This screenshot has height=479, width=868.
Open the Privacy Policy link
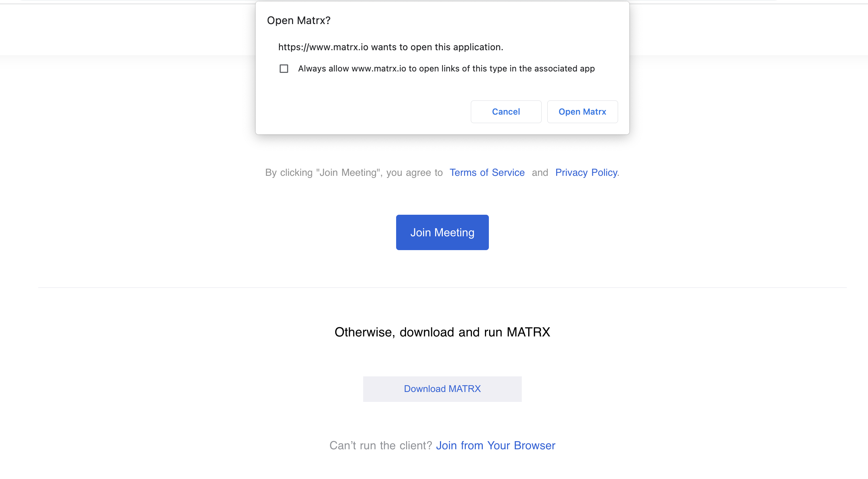pyautogui.click(x=586, y=173)
